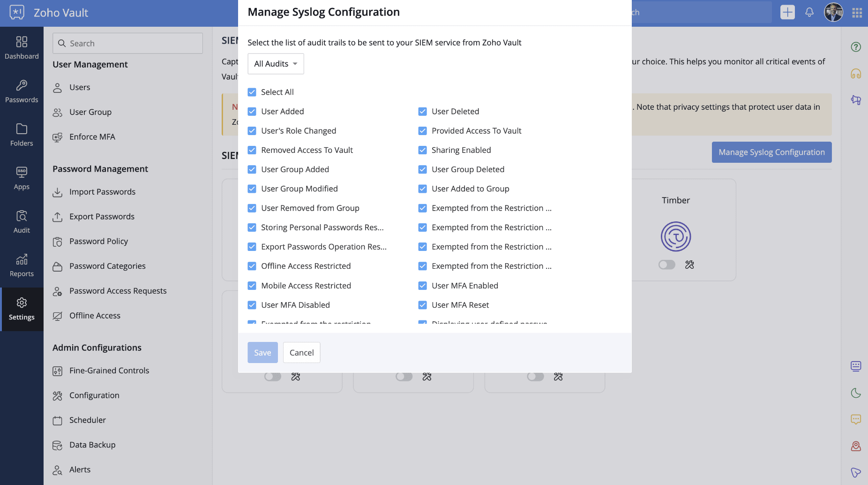
Task: Untick the Offline Access Restricted checkbox
Action: 252,266
